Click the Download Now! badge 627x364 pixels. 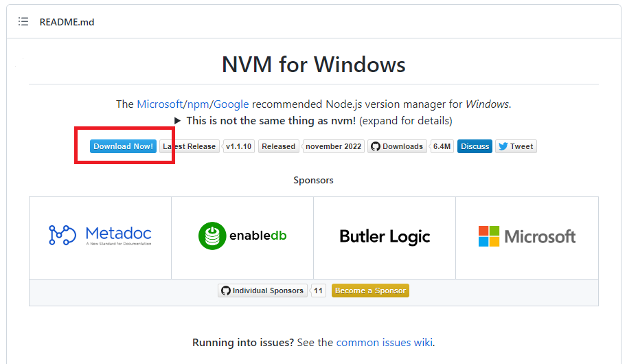[123, 146]
